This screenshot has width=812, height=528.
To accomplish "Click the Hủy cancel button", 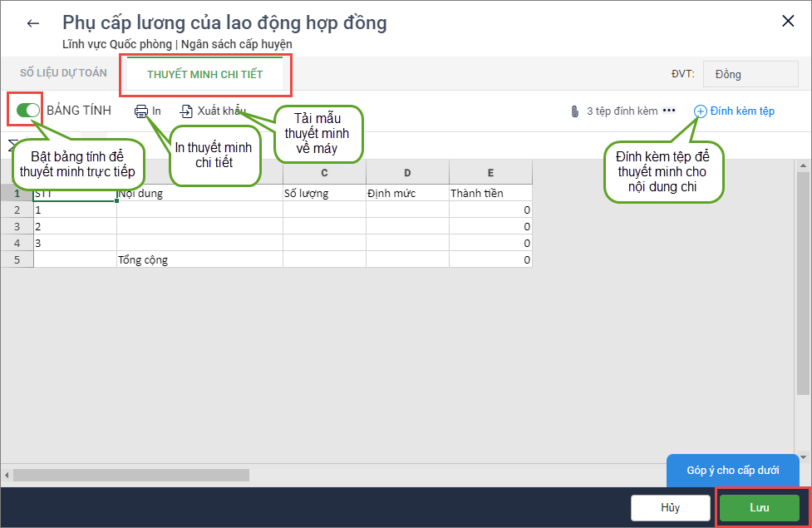I will coord(670,507).
